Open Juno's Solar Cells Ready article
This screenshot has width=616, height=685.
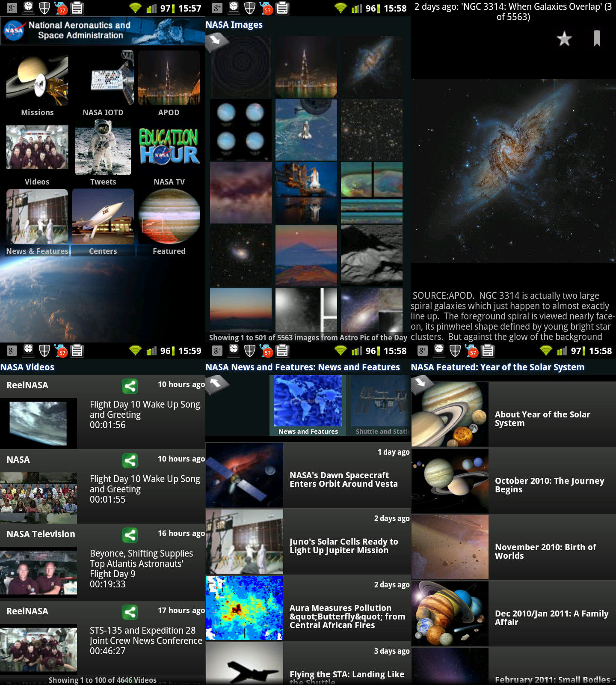point(308,542)
